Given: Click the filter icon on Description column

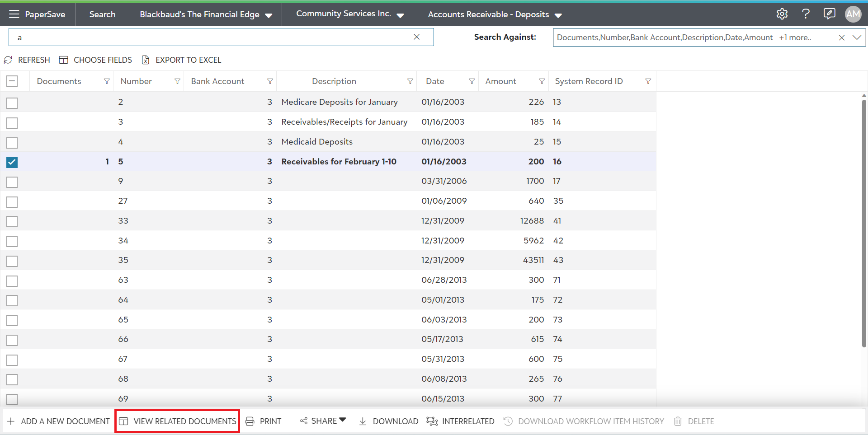Looking at the screenshot, I should coord(410,81).
